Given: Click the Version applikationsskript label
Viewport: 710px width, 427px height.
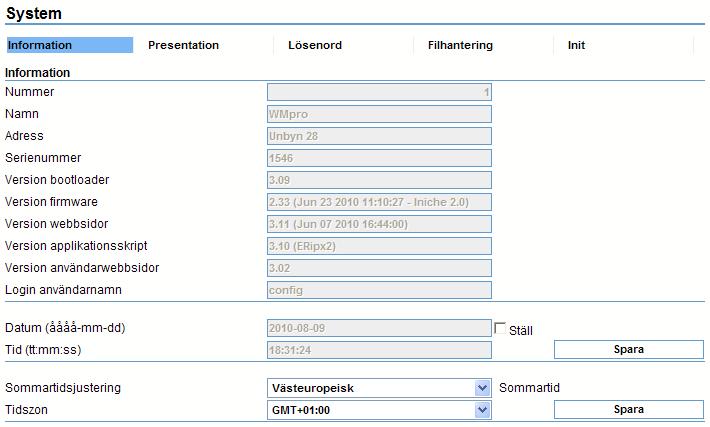Looking at the screenshot, I should click(x=76, y=246).
